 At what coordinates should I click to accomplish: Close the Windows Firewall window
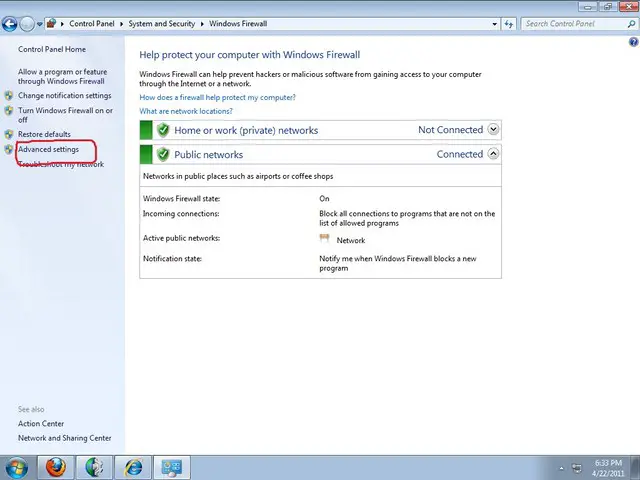coord(629,7)
